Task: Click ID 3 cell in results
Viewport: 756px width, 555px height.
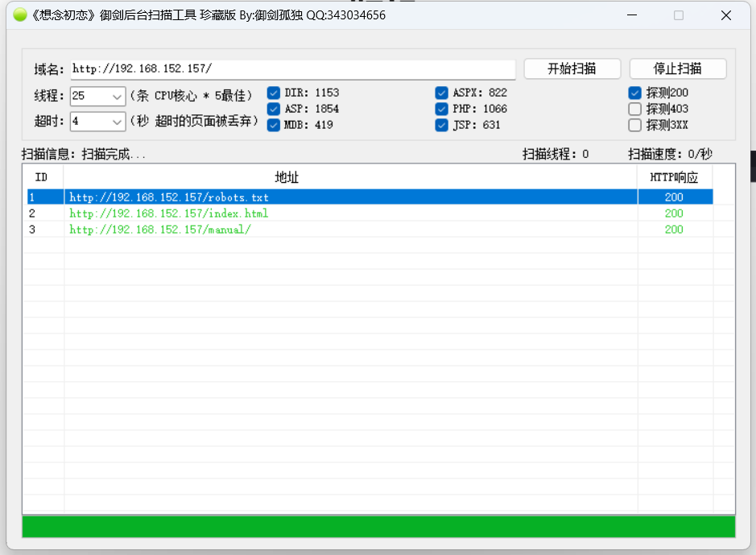Action: click(32, 230)
